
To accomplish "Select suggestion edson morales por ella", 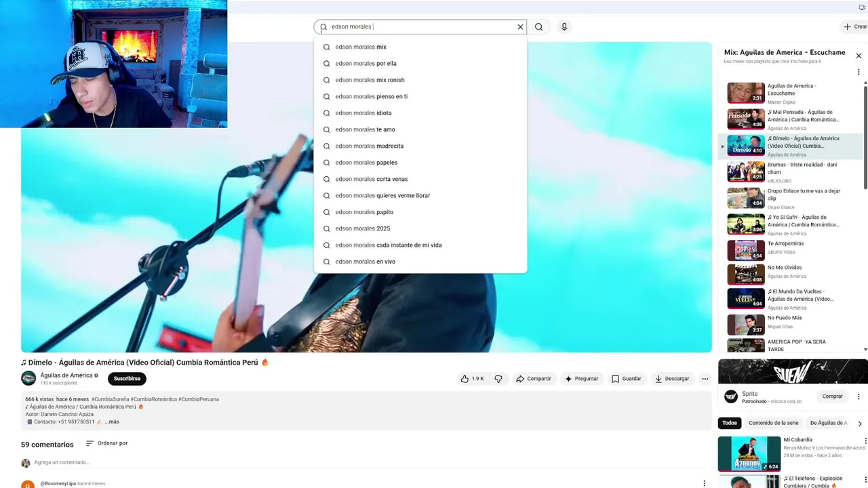I will tap(420, 63).
